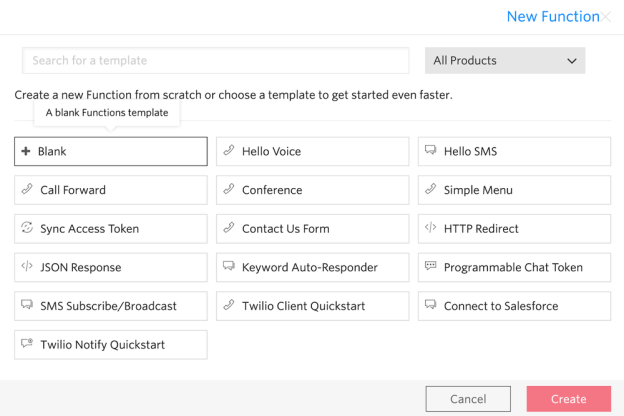Click the chat bubble icon beside Hello SMS
This screenshot has height=416, width=624.
tap(431, 152)
